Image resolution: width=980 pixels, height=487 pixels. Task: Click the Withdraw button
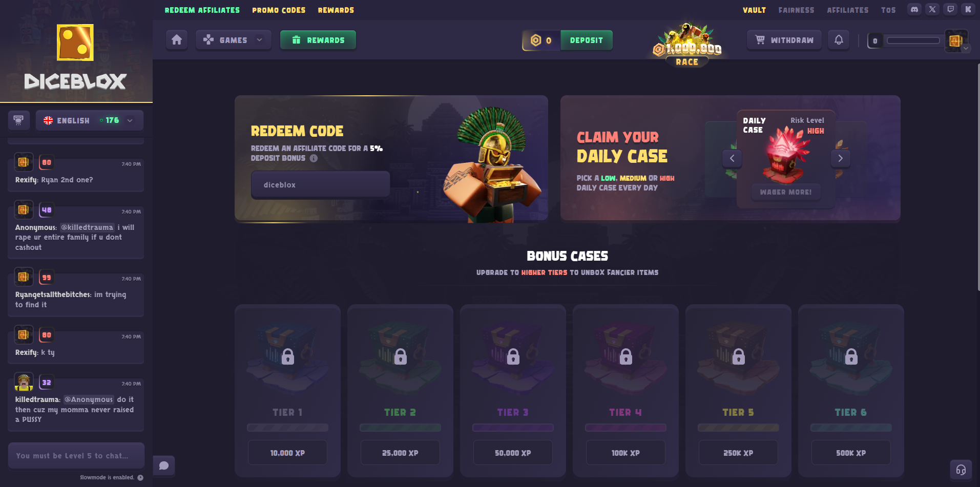tap(784, 40)
